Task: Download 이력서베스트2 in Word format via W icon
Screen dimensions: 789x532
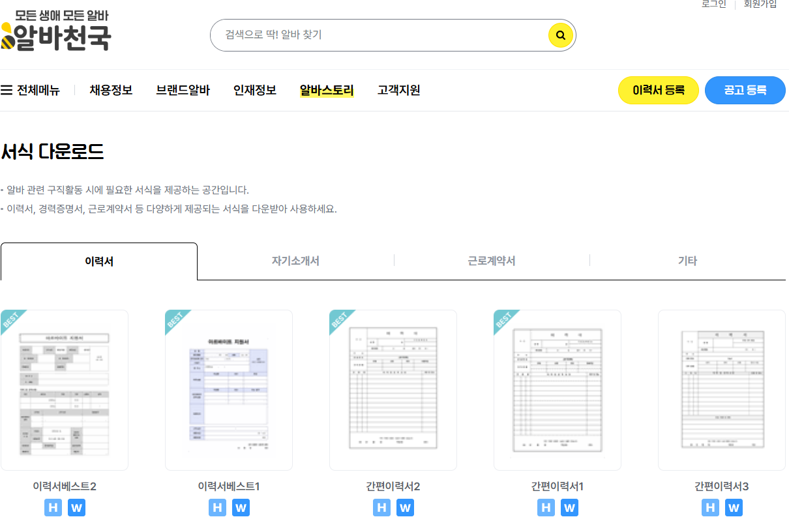Action: tap(76, 507)
